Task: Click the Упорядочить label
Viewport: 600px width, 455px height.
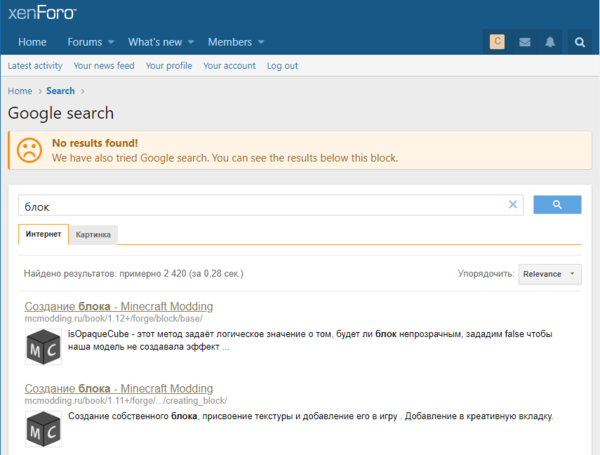Action: tap(486, 274)
